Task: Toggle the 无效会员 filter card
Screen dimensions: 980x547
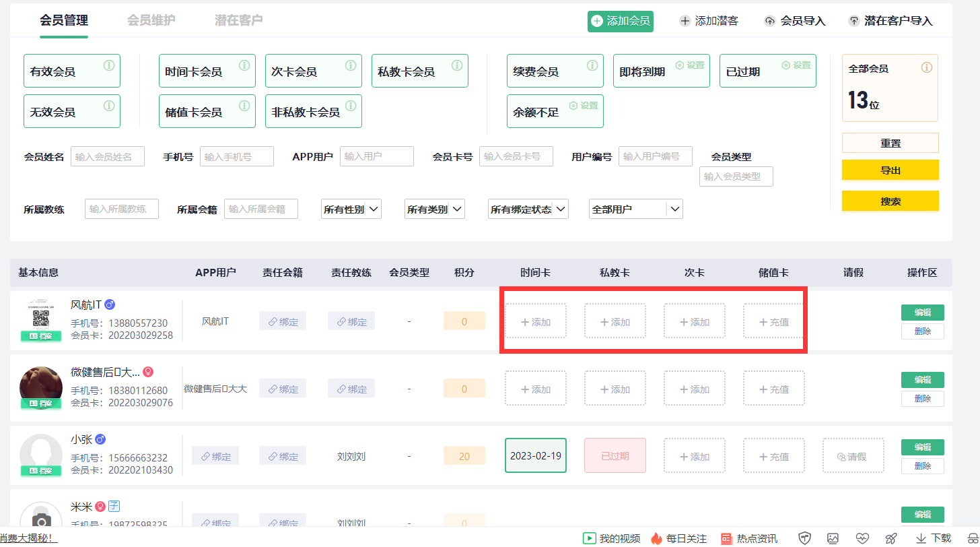Action: click(71, 112)
